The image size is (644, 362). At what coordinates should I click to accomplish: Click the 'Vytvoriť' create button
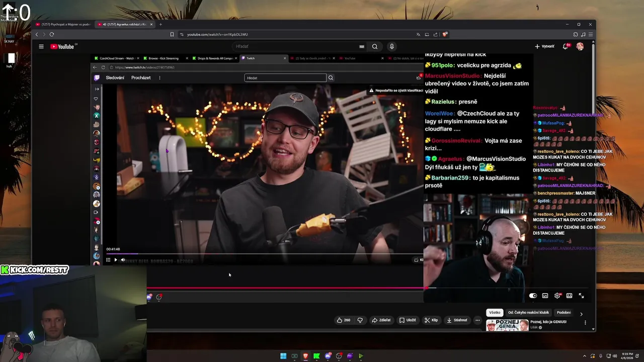[x=545, y=46]
